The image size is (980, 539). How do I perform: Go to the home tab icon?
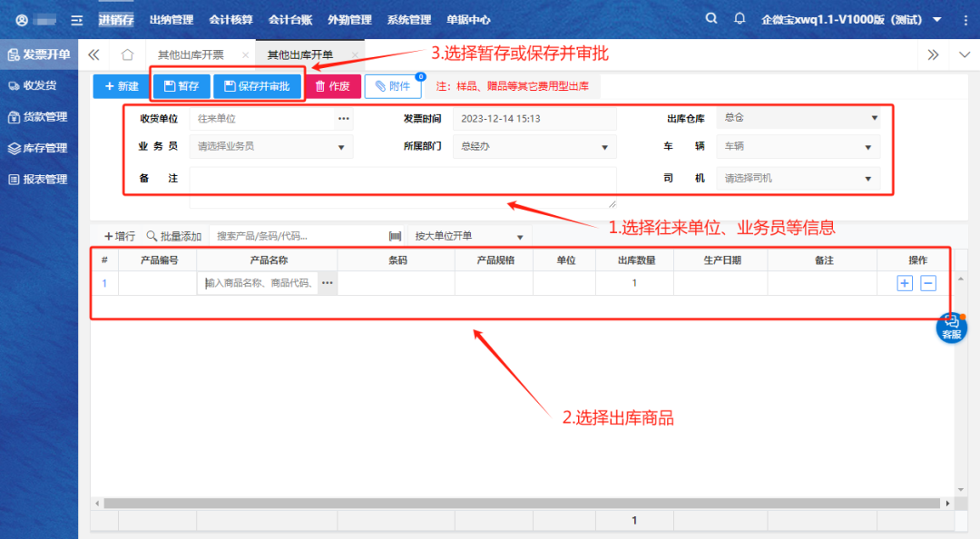pos(128,55)
